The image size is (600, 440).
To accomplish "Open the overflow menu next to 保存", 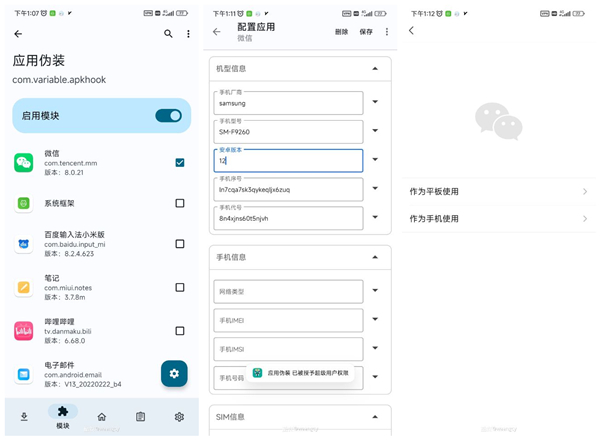I will coord(387,32).
